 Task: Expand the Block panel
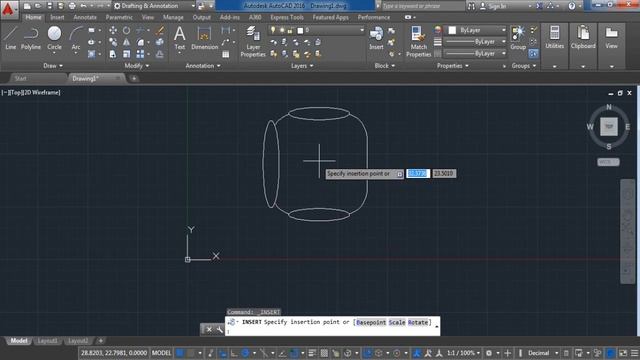click(x=384, y=66)
